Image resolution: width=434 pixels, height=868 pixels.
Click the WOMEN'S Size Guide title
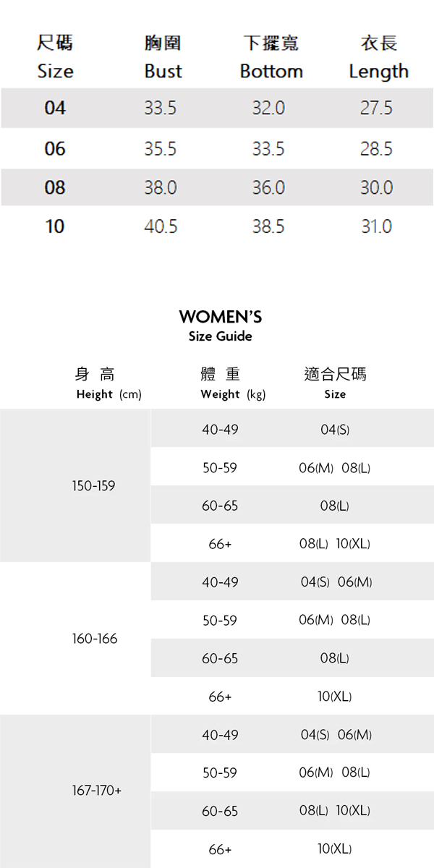pyautogui.click(x=220, y=325)
